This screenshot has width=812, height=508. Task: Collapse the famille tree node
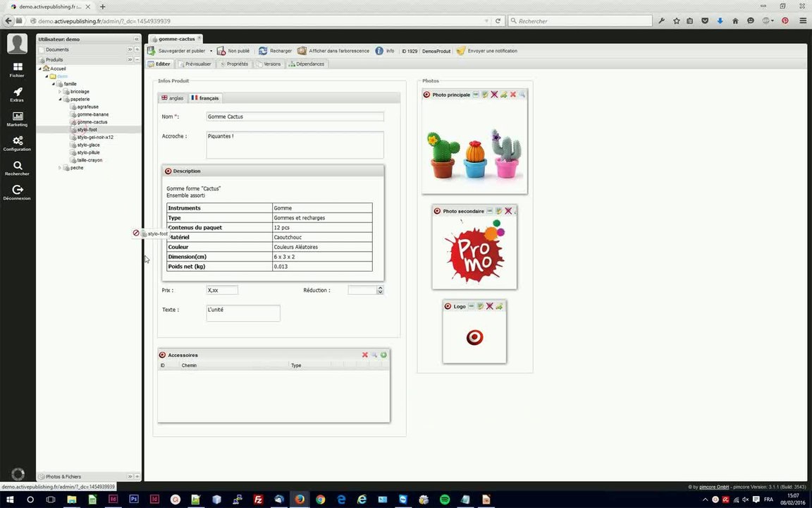tap(54, 84)
